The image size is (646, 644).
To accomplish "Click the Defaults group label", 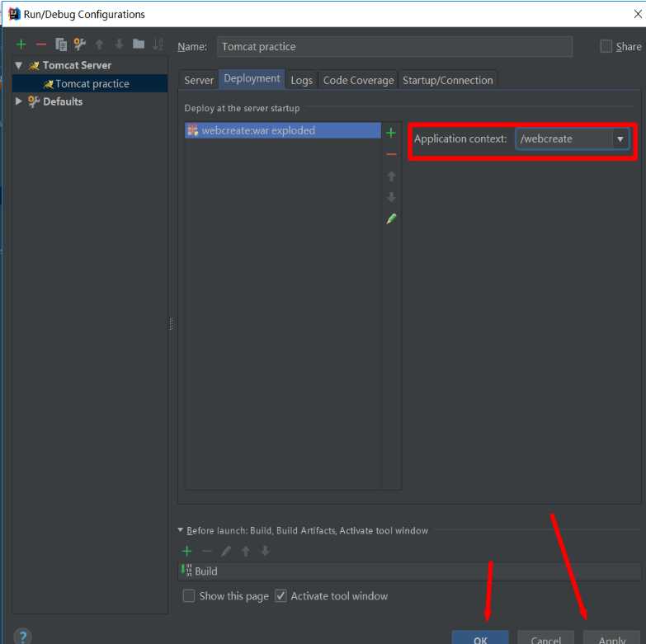I will tap(63, 101).
